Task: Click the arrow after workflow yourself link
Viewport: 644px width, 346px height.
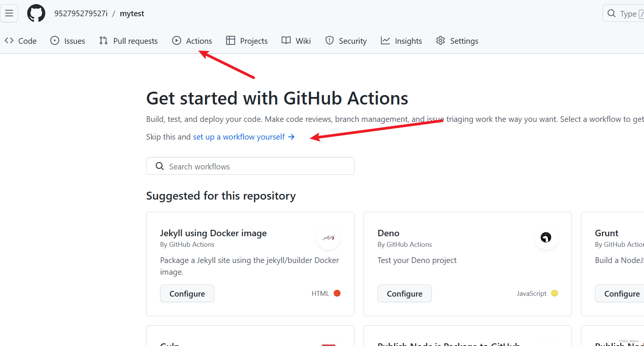Action: tap(291, 137)
